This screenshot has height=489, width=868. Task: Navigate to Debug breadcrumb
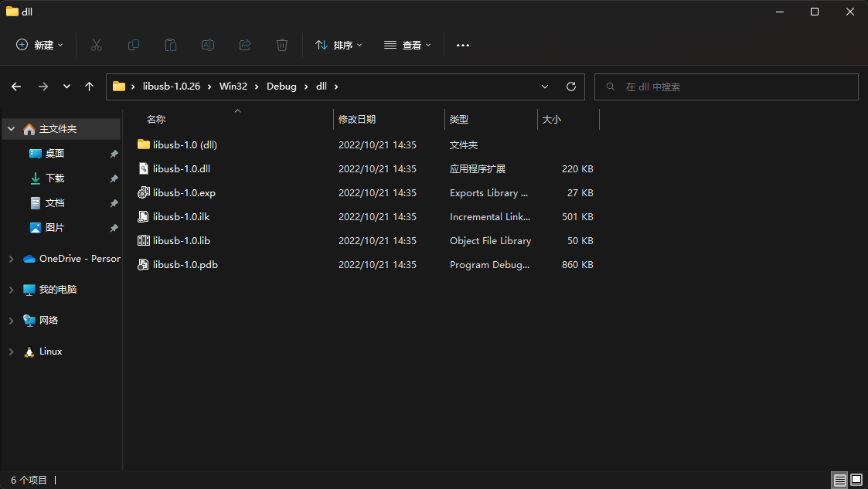tap(281, 87)
